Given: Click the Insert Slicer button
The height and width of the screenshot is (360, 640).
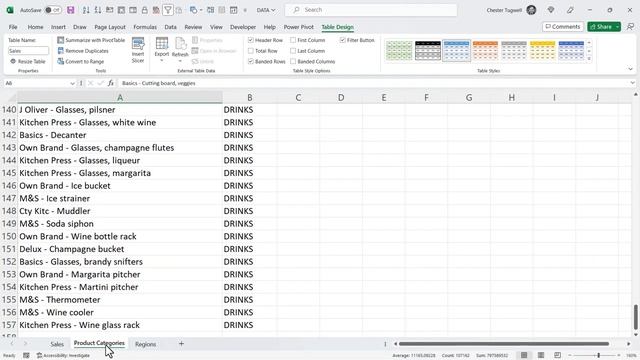Looking at the screenshot, I should (138, 50).
